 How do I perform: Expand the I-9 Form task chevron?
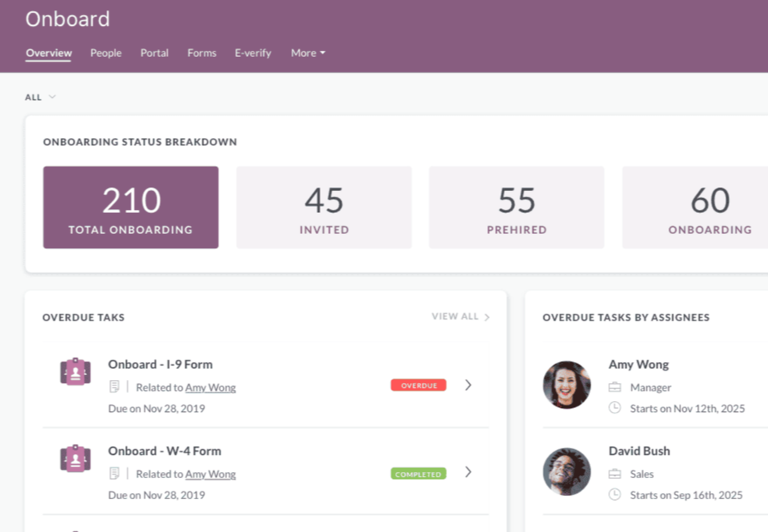pyautogui.click(x=468, y=385)
